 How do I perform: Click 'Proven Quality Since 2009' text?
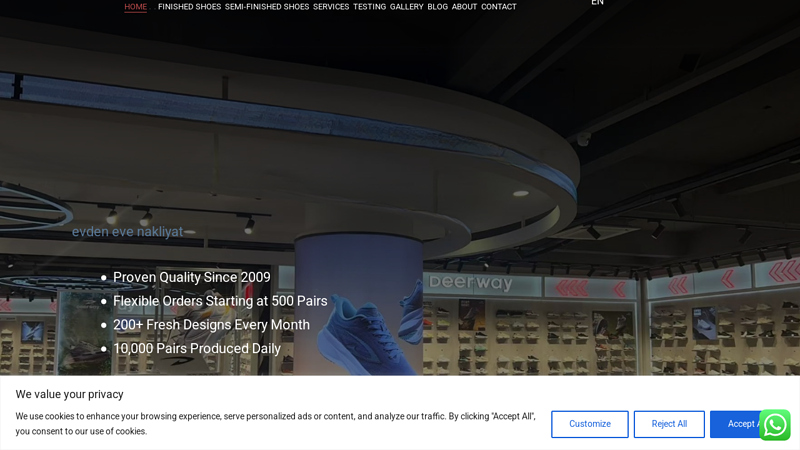(191, 277)
